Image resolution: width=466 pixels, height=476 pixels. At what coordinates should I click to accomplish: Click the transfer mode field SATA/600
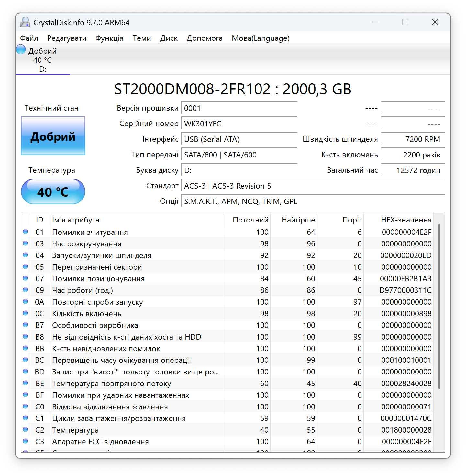239,155
